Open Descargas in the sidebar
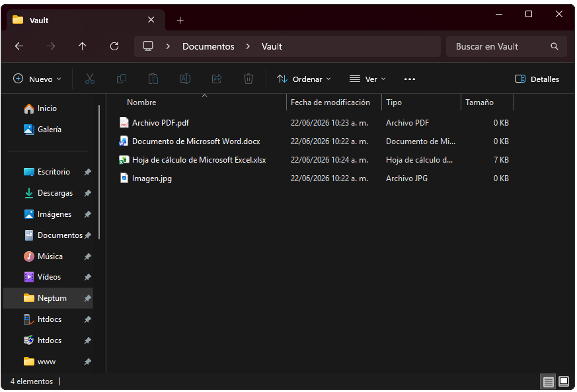 [56, 193]
